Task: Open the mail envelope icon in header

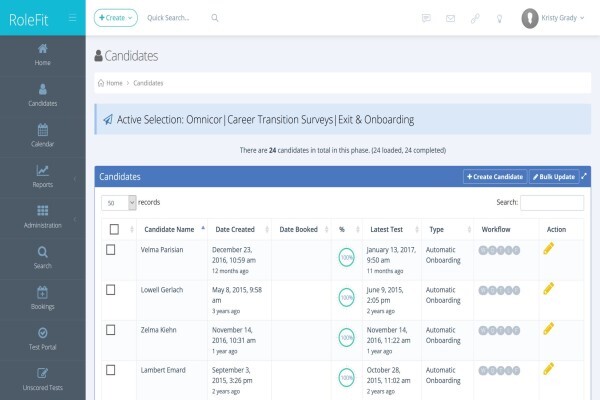Action: click(450, 18)
